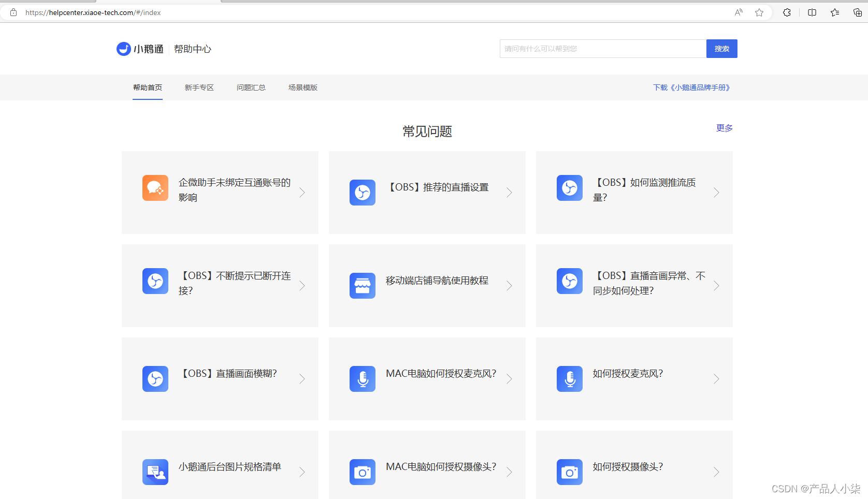This screenshot has height=499, width=868.
Task: Open the 企微助手未绑定互通账号的影响 article
Action: coord(235,190)
